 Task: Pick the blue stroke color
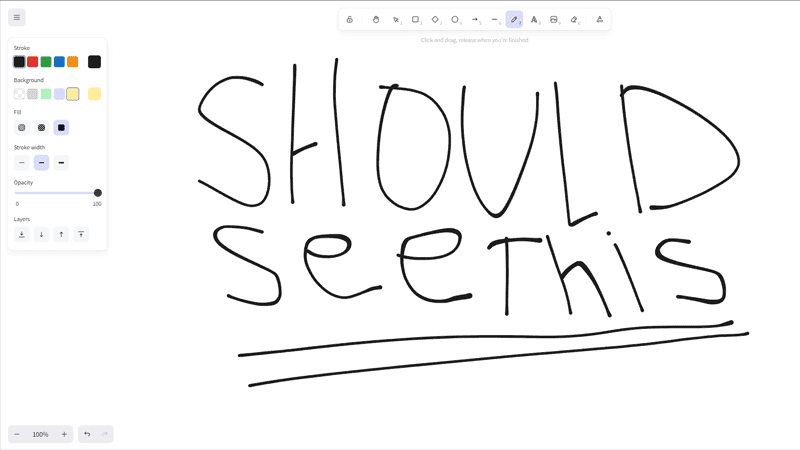[59, 62]
